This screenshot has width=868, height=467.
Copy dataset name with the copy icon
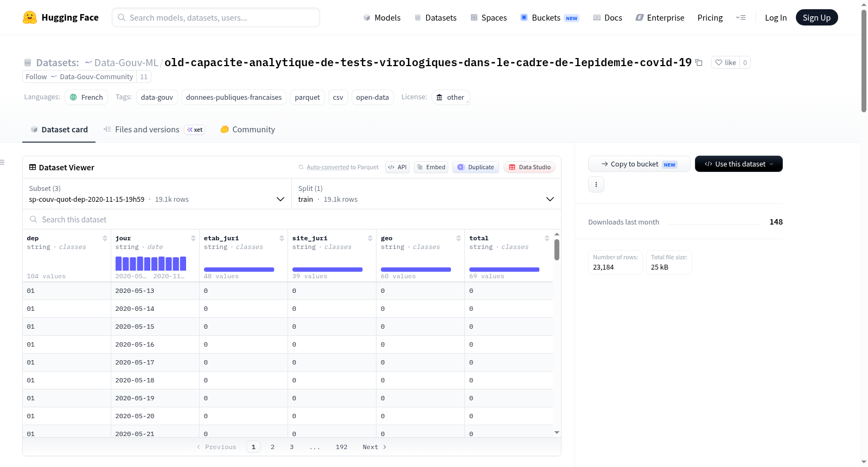pyautogui.click(x=699, y=62)
